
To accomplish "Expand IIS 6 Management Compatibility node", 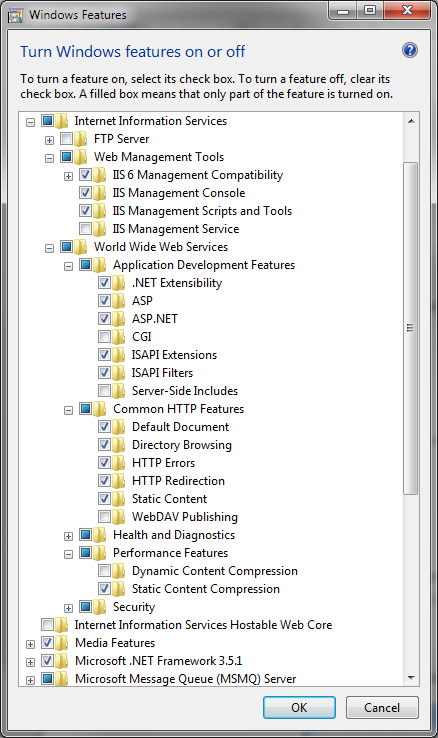I will (68, 176).
